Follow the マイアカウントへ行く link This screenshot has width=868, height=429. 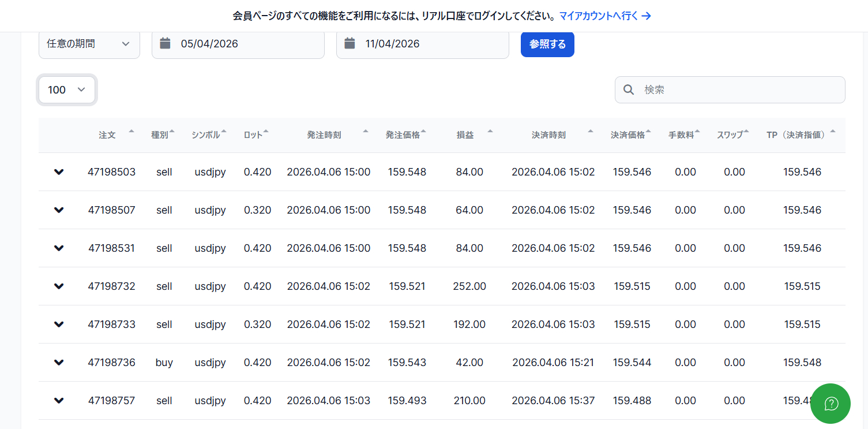pos(605,16)
